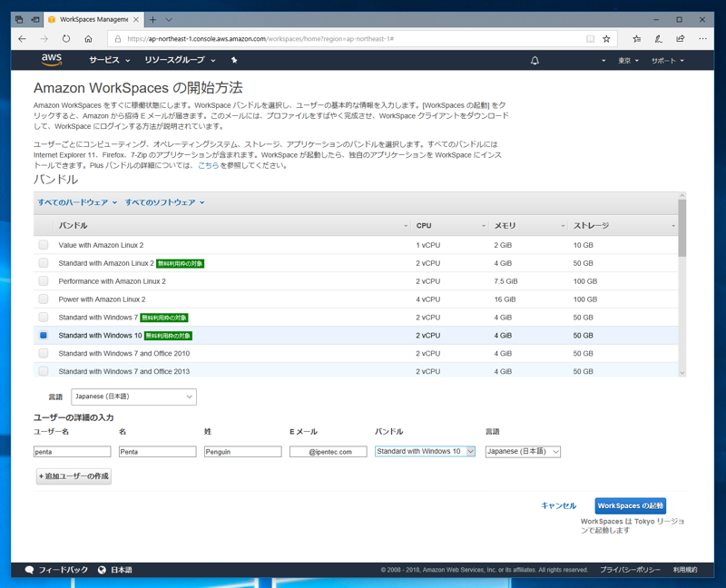Screen dimensions: 726x588
Task: Check Standard with Windows 7 and Office 2013
Action: 44,371
